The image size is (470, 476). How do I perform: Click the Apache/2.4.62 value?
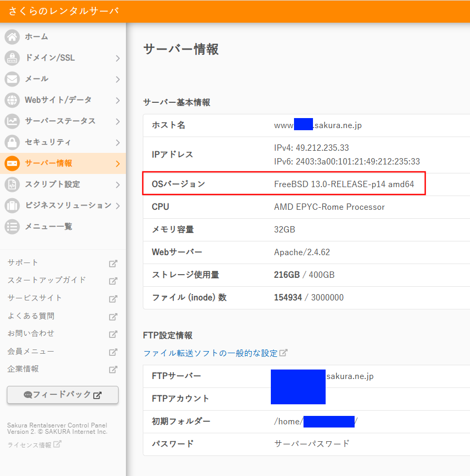pos(302,252)
